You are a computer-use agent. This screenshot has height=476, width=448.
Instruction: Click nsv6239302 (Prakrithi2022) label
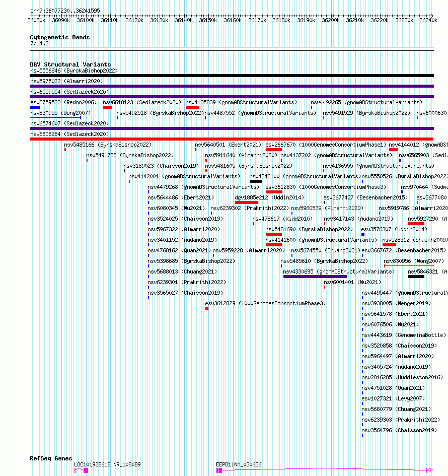[x=250, y=209]
